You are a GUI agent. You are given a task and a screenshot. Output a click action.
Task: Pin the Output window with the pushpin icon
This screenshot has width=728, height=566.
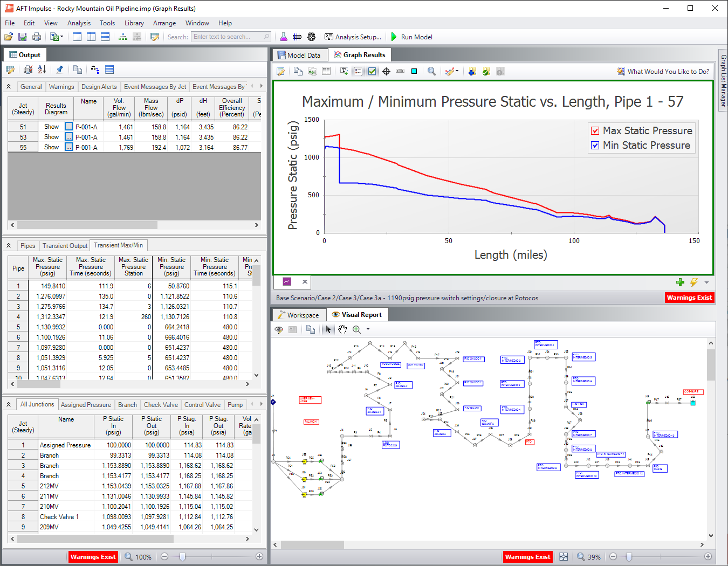(59, 70)
